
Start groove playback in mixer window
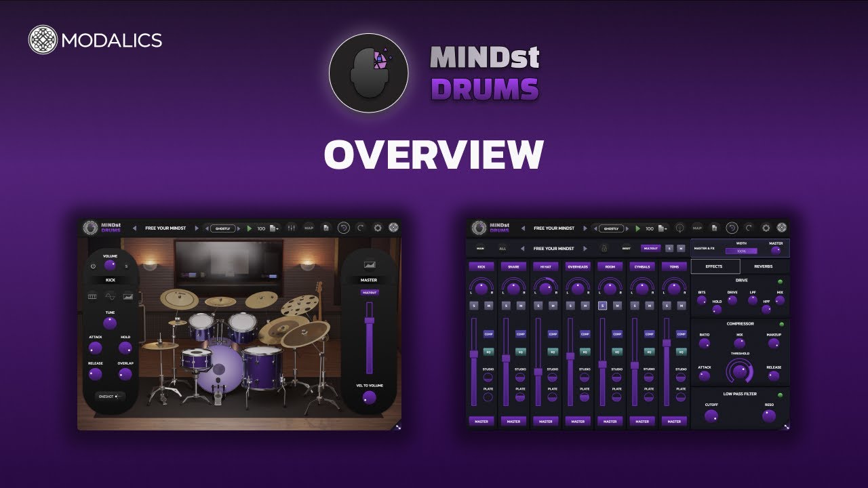638,228
